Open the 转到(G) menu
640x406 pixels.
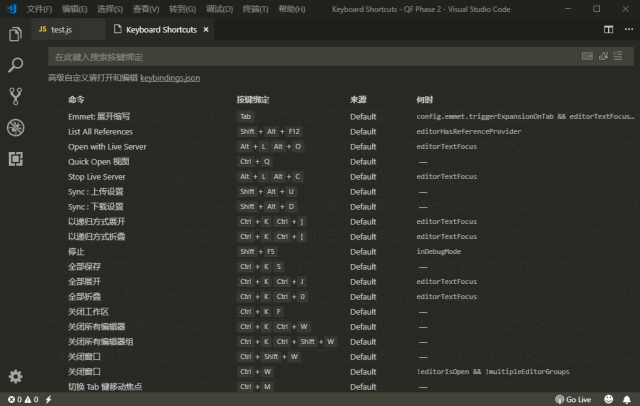point(182,9)
